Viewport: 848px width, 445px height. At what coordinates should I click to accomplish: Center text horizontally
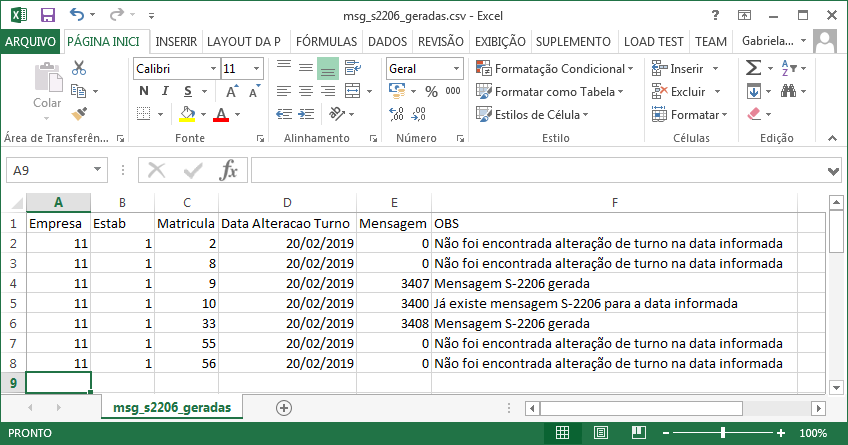pyautogui.click(x=306, y=91)
